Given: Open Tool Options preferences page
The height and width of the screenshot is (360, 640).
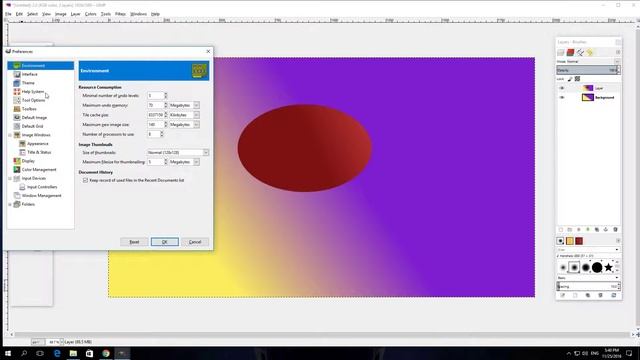Looking at the screenshot, I should (x=33, y=100).
